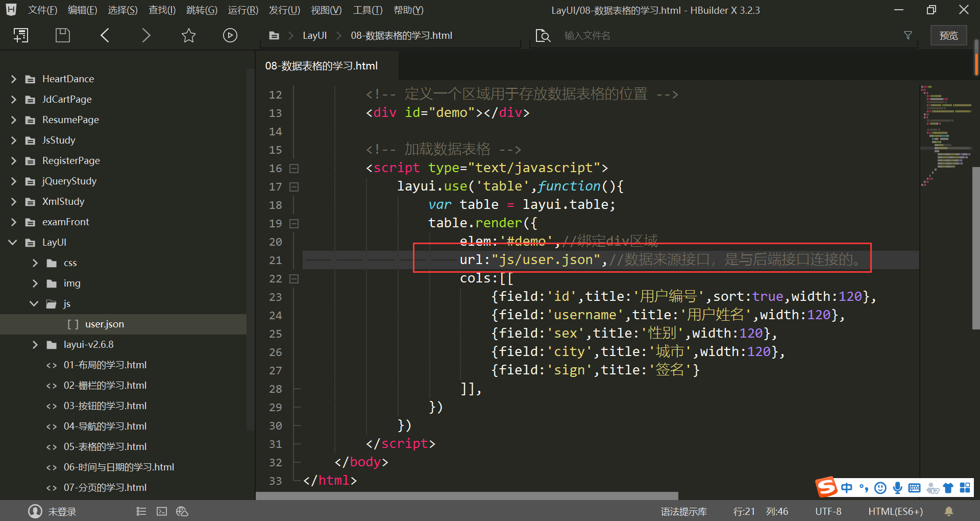
Task: Open the 编辑(E) menu
Action: pyautogui.click(x=83, y=10)
